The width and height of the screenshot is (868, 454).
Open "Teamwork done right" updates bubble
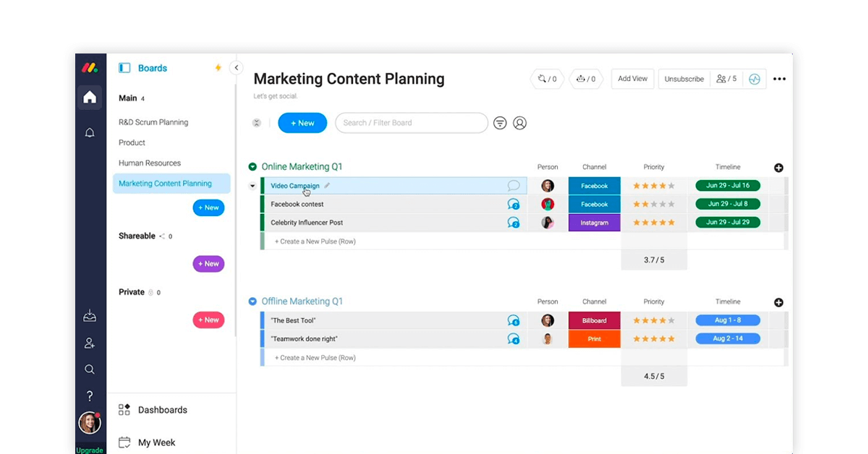tap(514, 338)
